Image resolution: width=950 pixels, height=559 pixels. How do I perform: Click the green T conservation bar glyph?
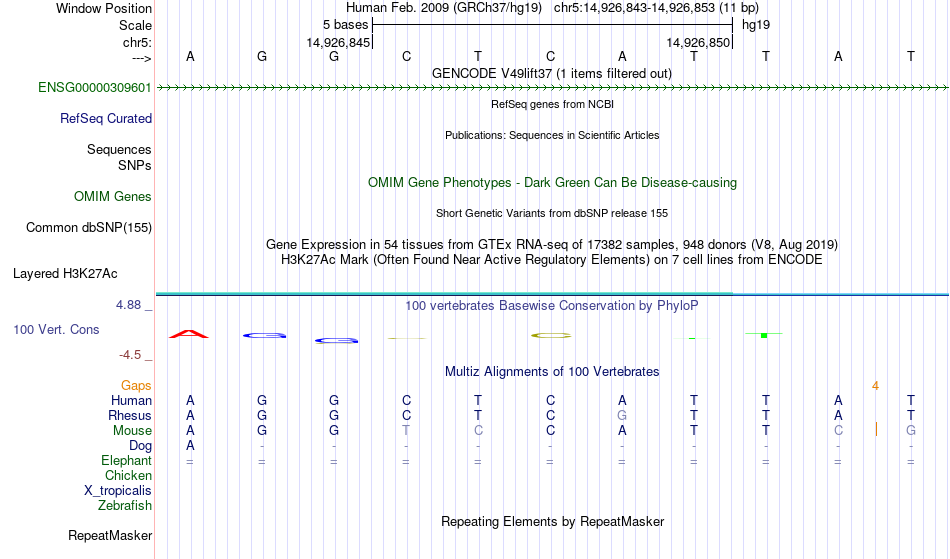pyautogui.click(x=764, y=334)
